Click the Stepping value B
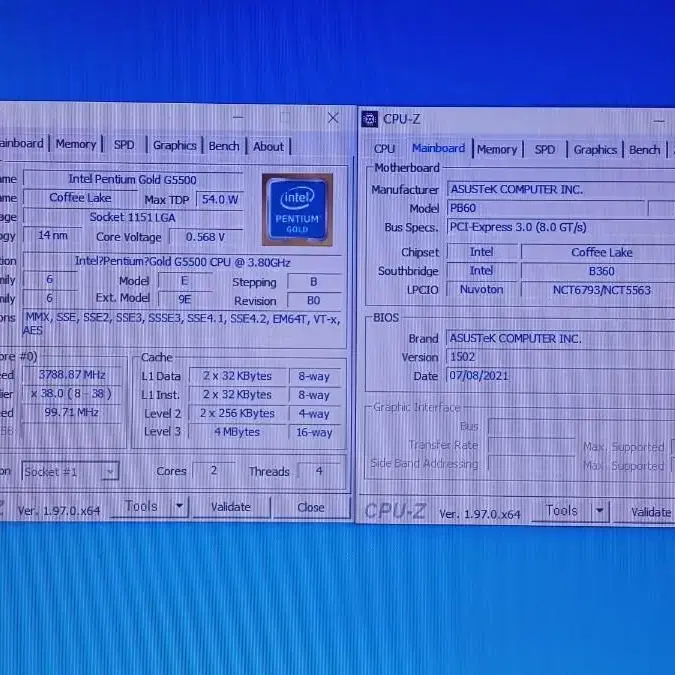The image size is (675, 675). pyautogui.click(x=314, y=282)
